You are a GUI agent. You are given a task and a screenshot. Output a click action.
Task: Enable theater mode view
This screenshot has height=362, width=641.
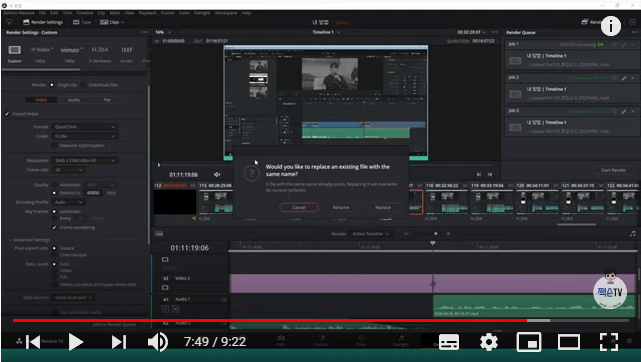[569, 342]
